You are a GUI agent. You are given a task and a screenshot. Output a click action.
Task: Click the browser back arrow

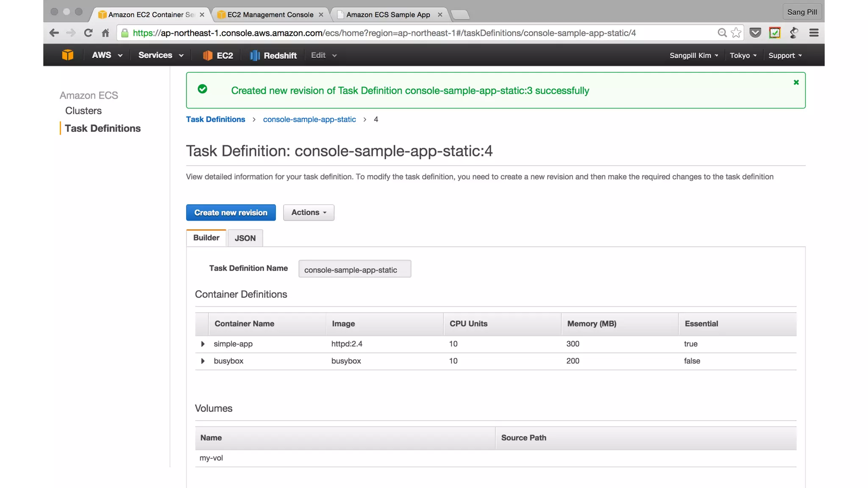(54, 33)
